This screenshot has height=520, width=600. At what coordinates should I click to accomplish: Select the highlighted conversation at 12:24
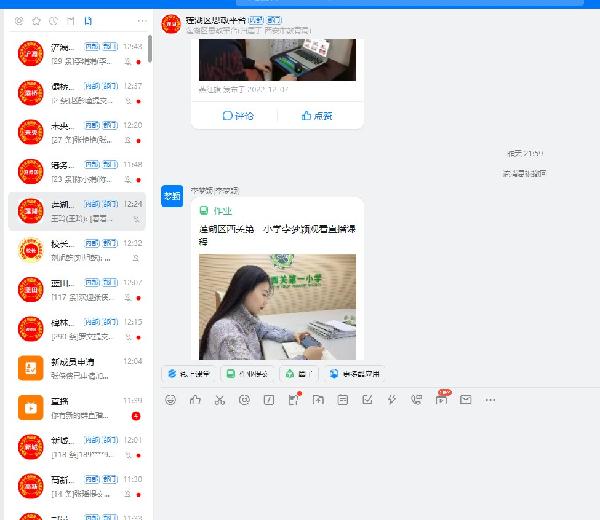pyautogui.click(x=77, y=211)
